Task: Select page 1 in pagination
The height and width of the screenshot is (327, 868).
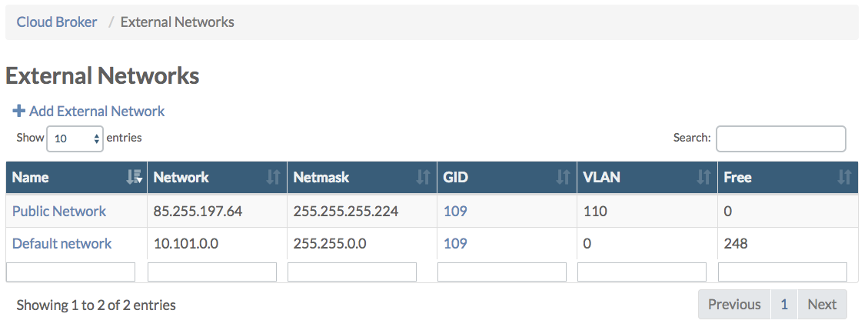Action: [x=783, y=304]
